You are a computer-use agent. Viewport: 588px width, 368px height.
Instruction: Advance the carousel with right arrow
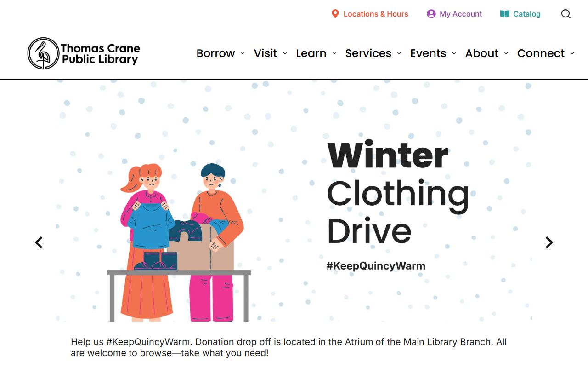tap(549, 242)
